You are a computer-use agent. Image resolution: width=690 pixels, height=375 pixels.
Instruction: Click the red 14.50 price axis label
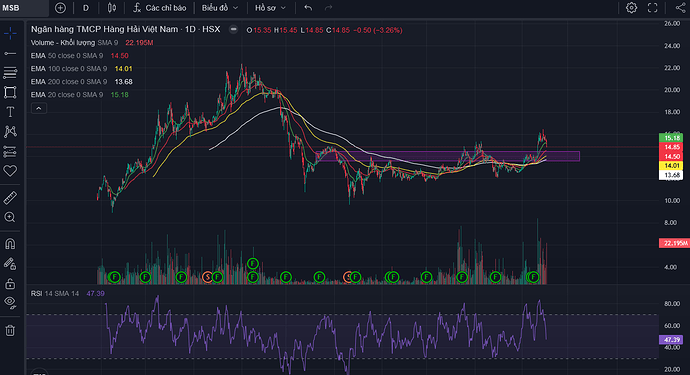tap(671, 156)
